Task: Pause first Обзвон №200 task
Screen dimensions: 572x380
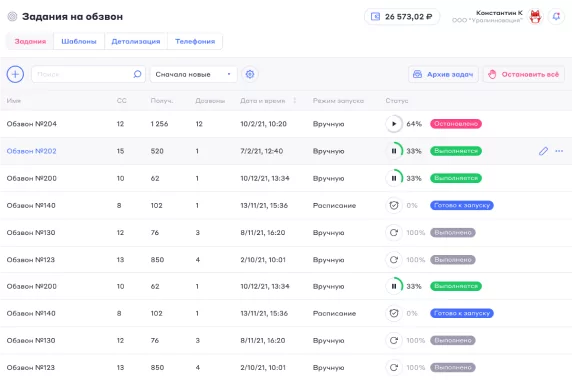Action: (394, 178)
